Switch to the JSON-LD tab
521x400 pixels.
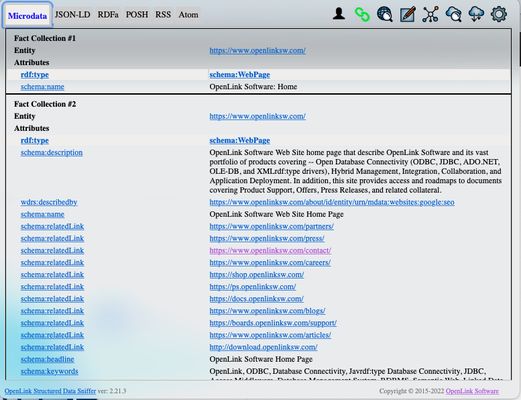coord(72,15)
